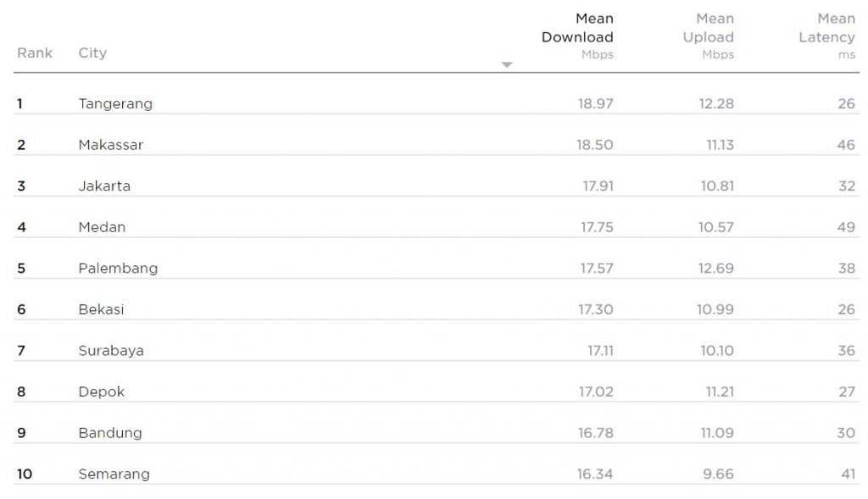Select the Tangerang city row
Screen dimensions: 868x499
pyautogui.click(x=115, y=103)
